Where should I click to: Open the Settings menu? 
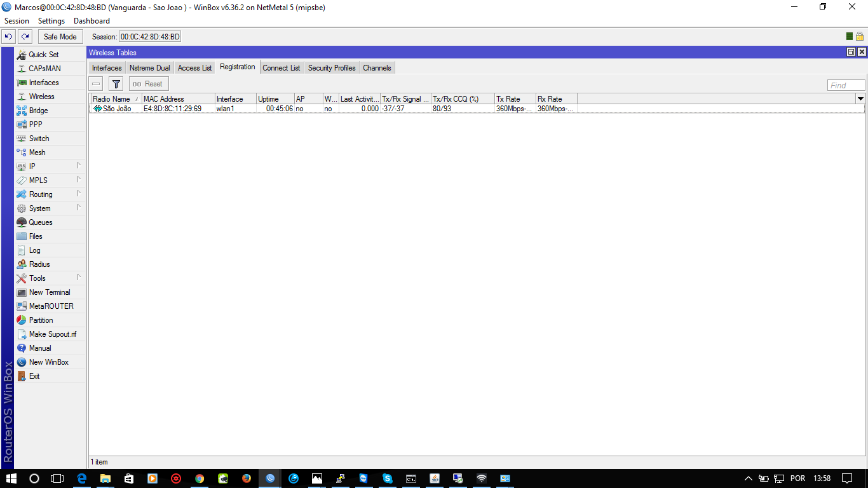[x=51, y=21]
